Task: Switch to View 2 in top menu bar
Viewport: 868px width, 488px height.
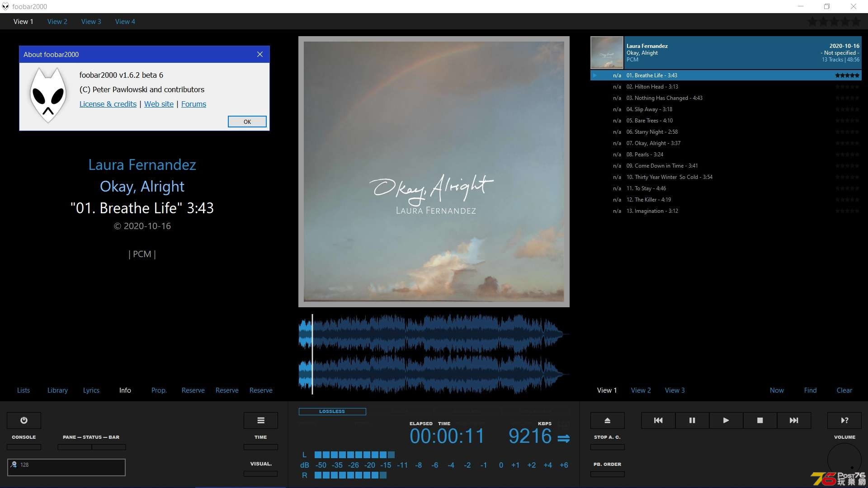Action: pos(57,21)
